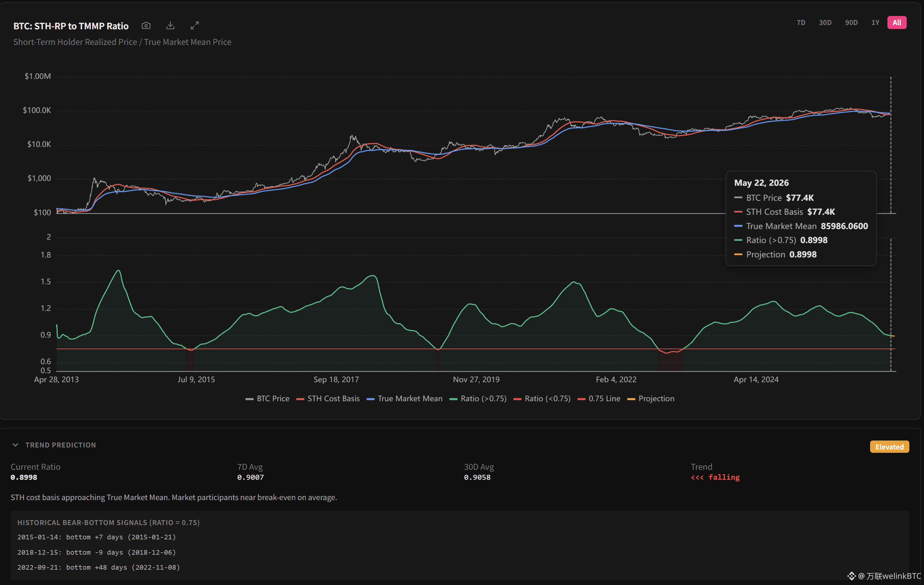Viewport: 924px width, 585px height.
Task: Click the 7D Avg value 0.9007
Action: coord(251,477)
